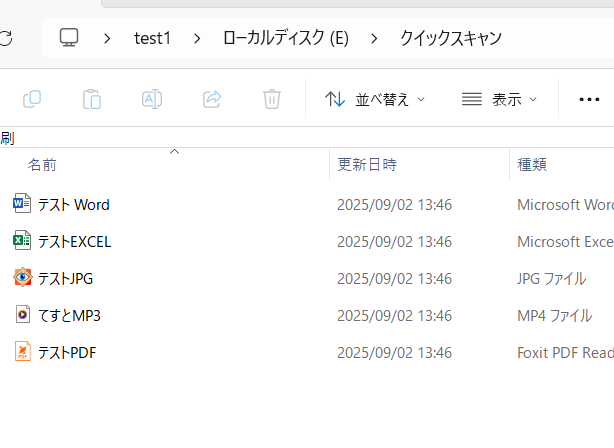The height and width of the screenshot is (448, 614).
Task: Navigate to test1 in address bar
Action: tap(153, 38)
